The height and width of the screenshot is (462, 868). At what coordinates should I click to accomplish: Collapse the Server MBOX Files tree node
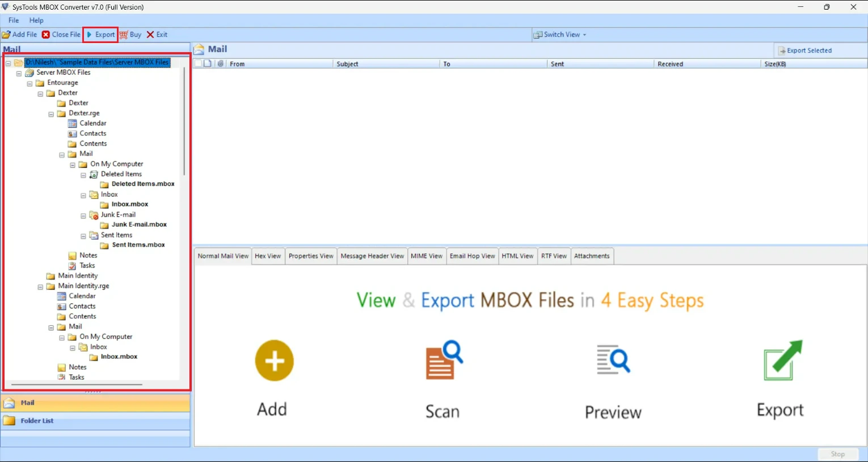coord(19,73)
